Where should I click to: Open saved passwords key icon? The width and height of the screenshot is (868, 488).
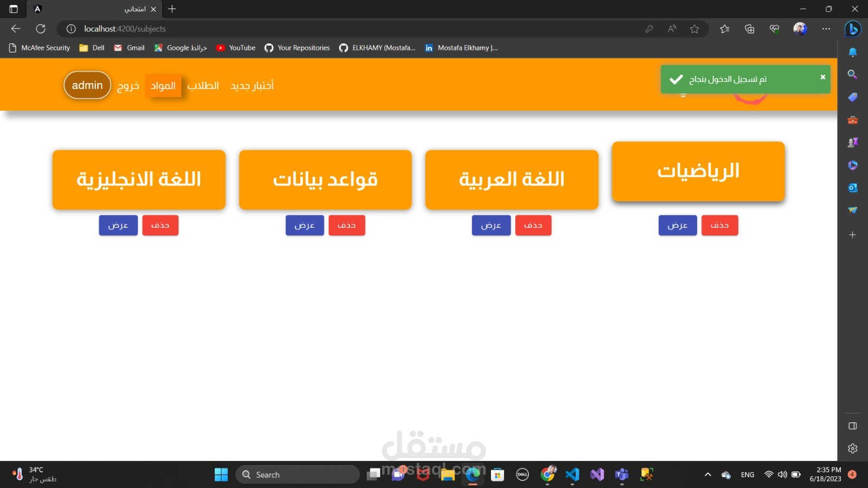[649, 29]
